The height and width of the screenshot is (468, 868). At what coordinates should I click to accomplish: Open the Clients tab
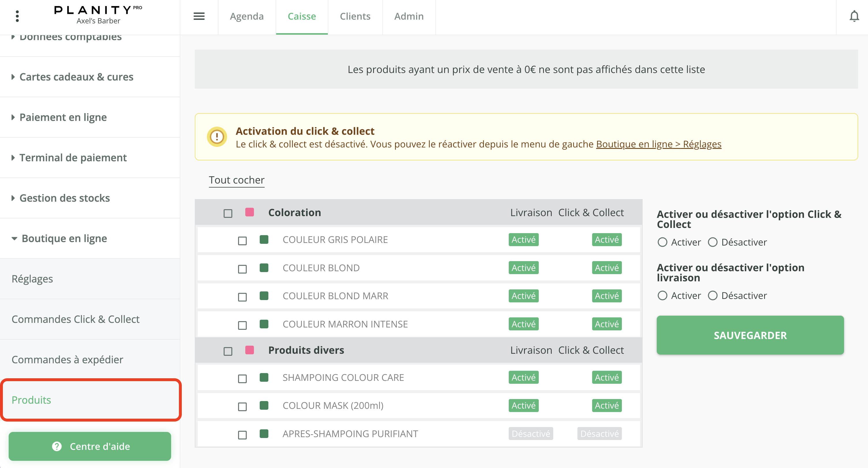(x=355, y=16)
